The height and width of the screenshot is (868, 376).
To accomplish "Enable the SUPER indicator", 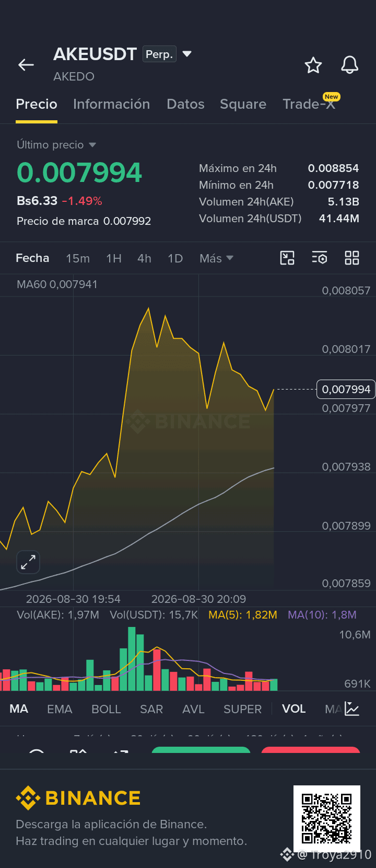I will tap(242, 709).
